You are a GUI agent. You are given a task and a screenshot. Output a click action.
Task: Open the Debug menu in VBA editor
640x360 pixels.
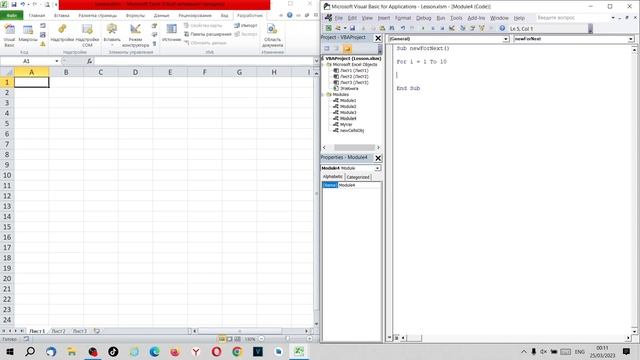(x=424, y=18)
